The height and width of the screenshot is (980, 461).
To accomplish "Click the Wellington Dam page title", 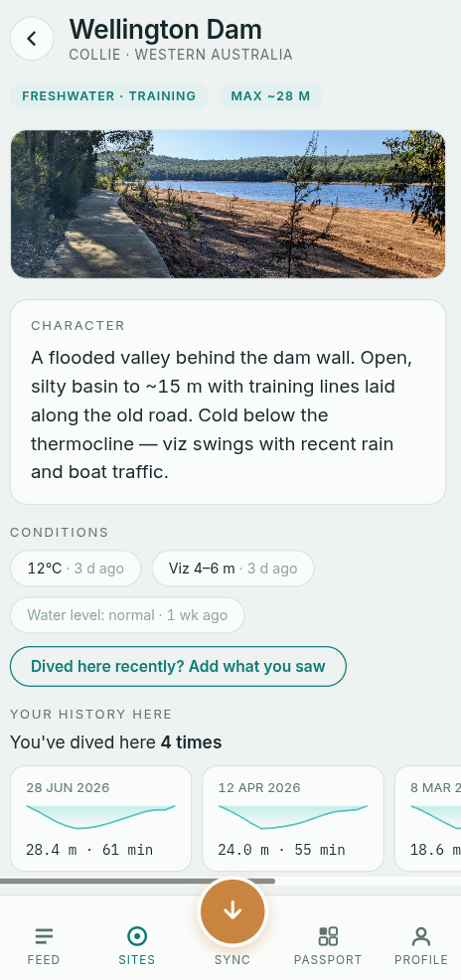I will pyautogui.click(x=166, y=30).
